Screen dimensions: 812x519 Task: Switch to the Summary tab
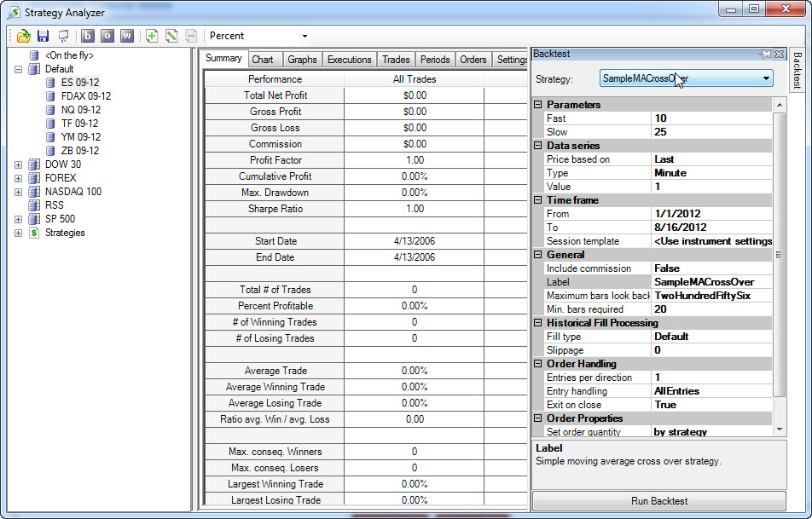pyautogui.click(x=223, y=59)
